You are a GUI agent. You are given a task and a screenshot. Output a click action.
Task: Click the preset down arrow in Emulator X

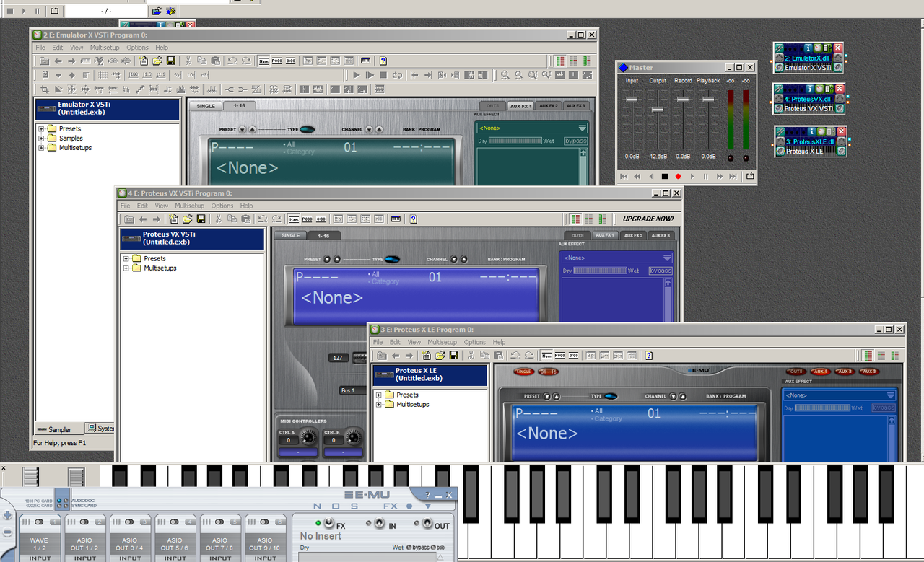(243, 130)
